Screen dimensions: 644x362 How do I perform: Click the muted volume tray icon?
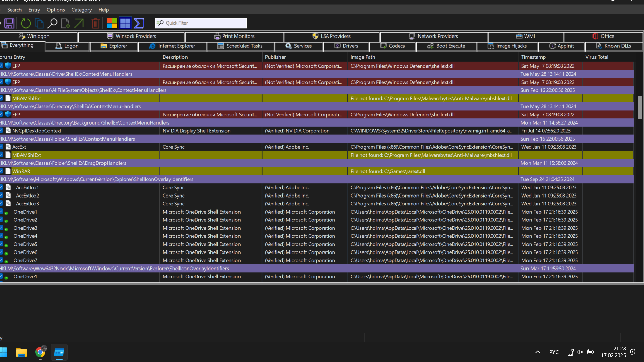coord(580,352)
